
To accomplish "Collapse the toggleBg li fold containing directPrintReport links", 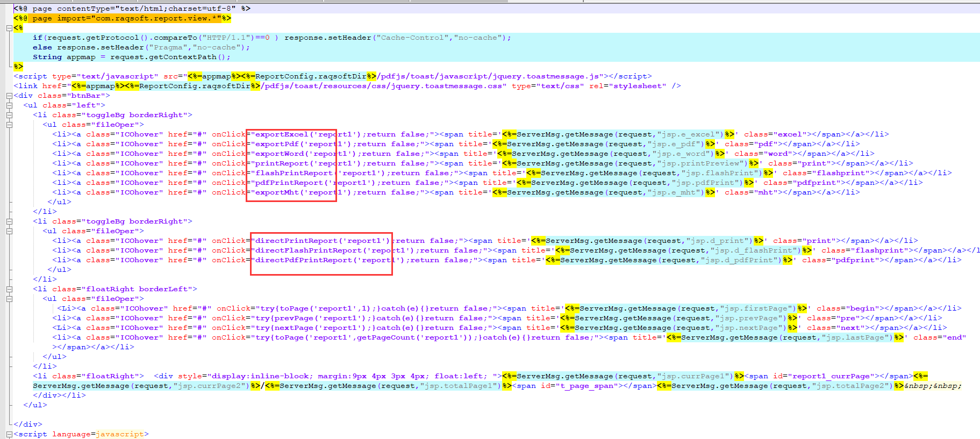I will coord(9,221).
